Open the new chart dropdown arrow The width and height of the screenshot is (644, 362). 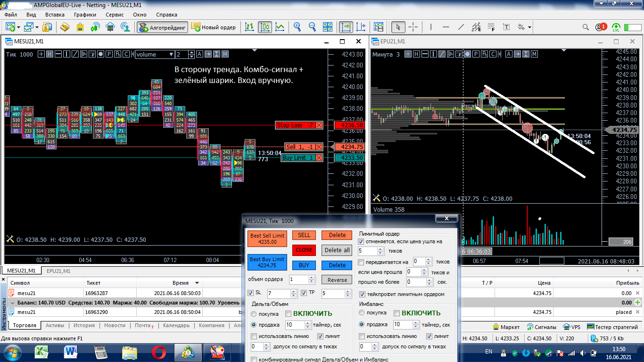click(17, 27)
